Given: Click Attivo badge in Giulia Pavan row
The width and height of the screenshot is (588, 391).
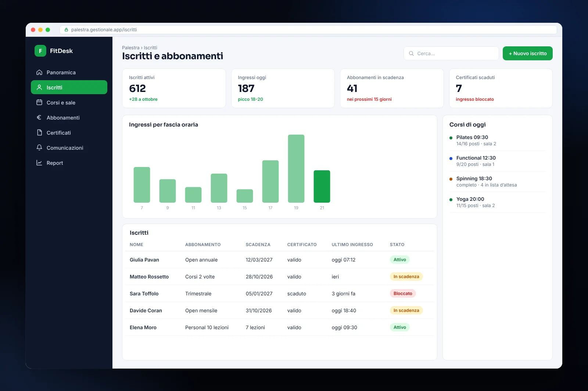Looking at the screenshot, I should tap(400, 260).
